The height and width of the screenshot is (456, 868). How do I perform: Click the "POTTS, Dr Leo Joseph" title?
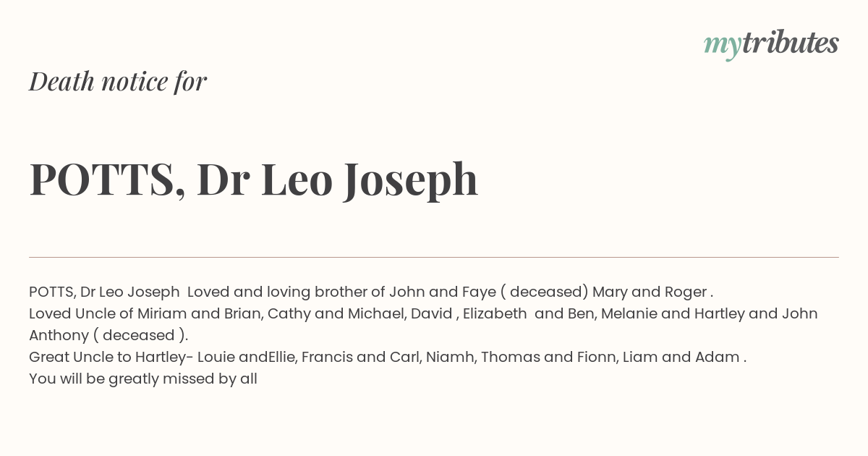tap(254, 180)
